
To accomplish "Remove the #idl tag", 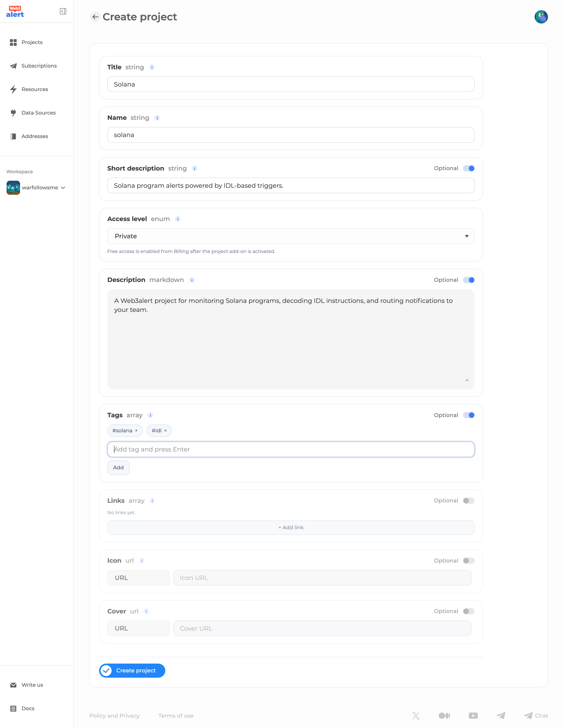I will (165, 431).
